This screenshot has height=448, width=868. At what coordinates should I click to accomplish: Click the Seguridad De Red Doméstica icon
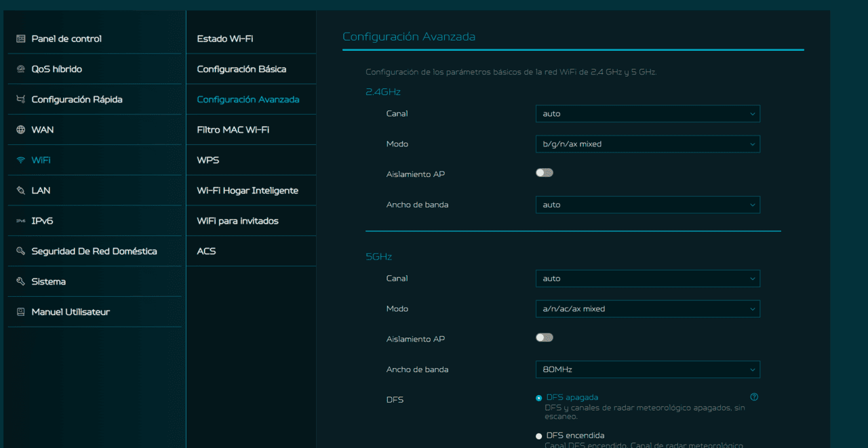20,251
